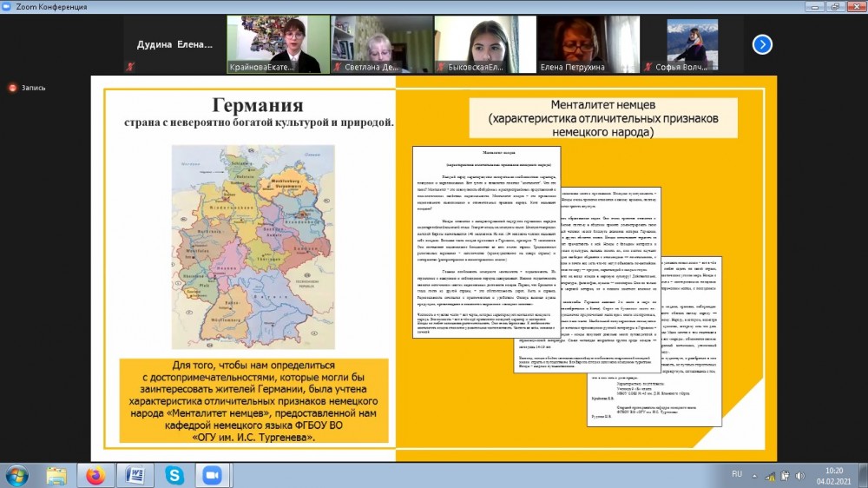Select Елена Петрухина participant video
Image resolution: width=868 pixels, height=488 pixels.
tap(589, 44)
